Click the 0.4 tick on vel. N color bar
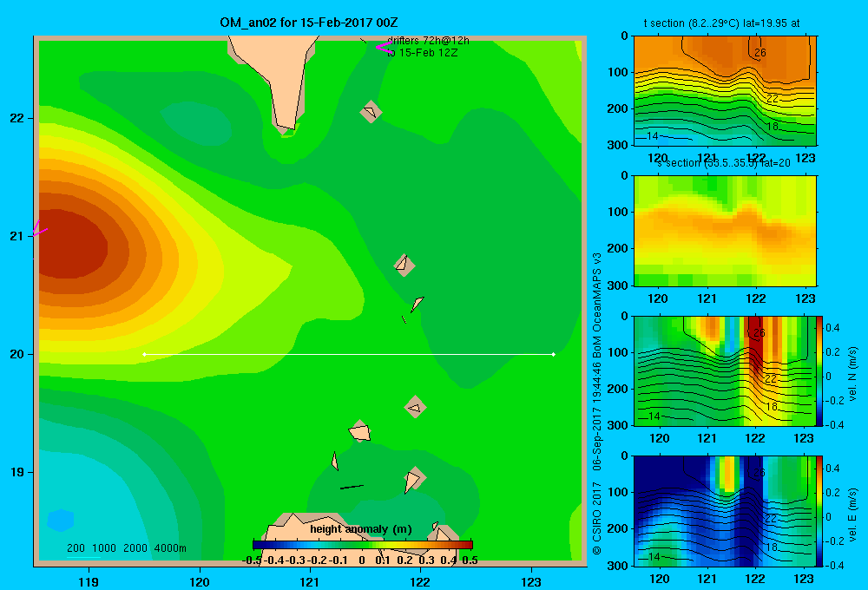868x590 pixels. (832, 328)
